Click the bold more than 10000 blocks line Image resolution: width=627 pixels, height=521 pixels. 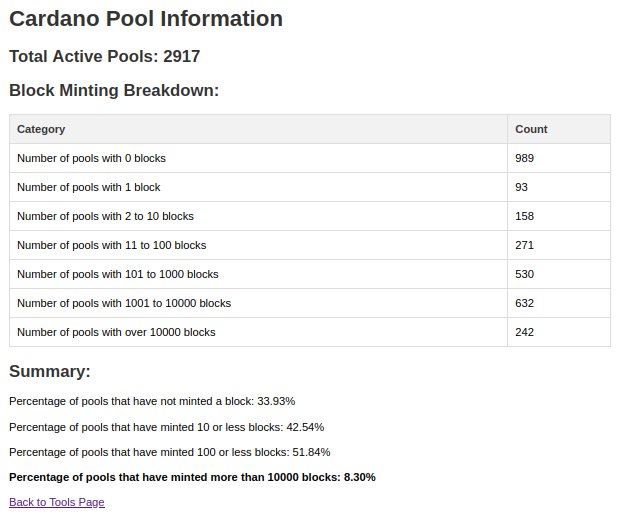(192, 477)
